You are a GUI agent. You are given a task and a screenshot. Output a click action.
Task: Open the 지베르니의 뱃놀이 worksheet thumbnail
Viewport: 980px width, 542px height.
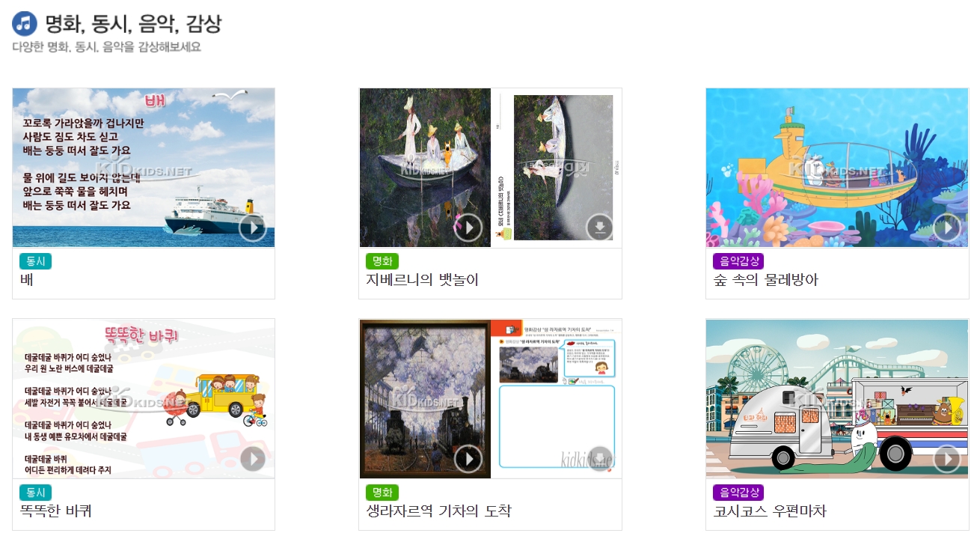(x=557, y=168)
